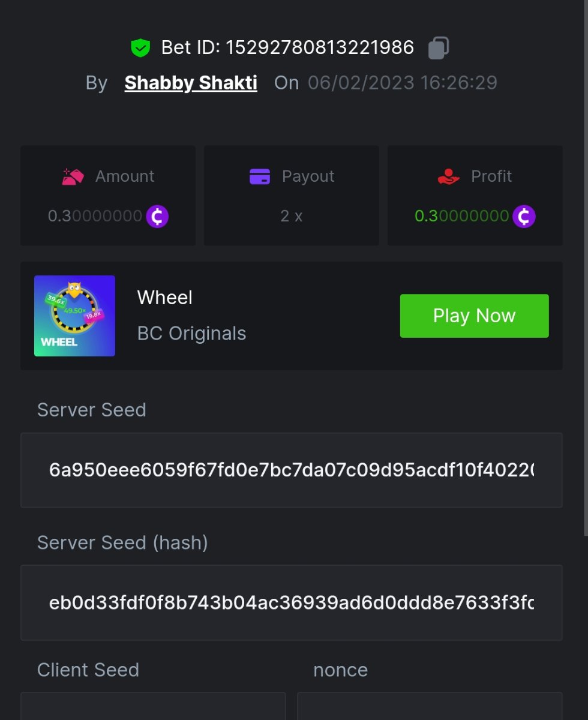Screen dimensions: 588x720
Task: Open Shabby Shakti's profile link
Action: click(x=191, y=83)
